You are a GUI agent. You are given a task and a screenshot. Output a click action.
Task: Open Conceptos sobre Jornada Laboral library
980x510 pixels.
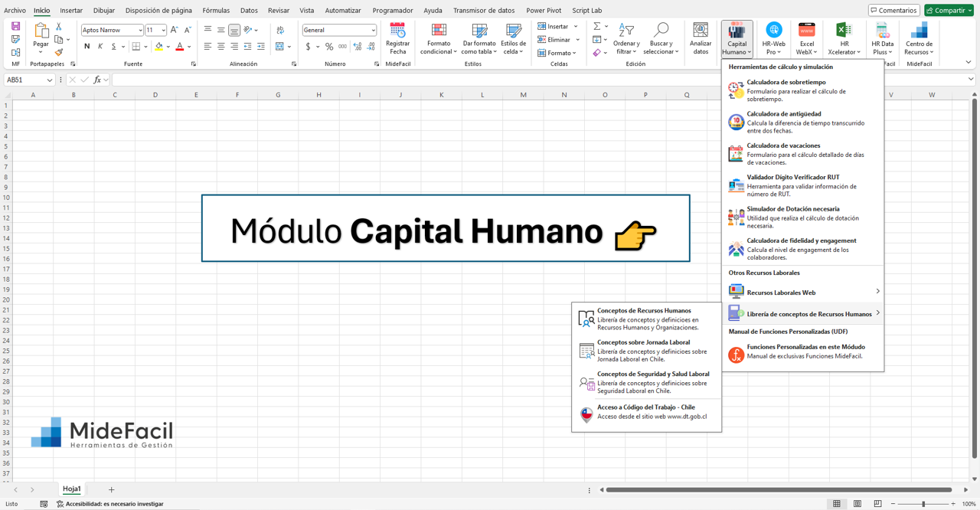pyautogui.click(x=647, y=351)
